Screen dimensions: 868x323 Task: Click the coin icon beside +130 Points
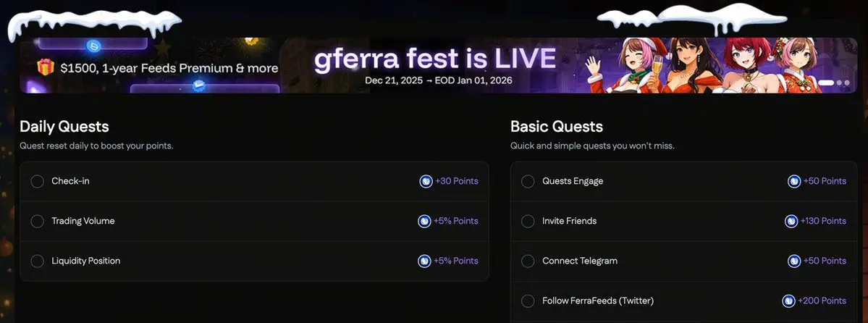[x=791, y=221]
